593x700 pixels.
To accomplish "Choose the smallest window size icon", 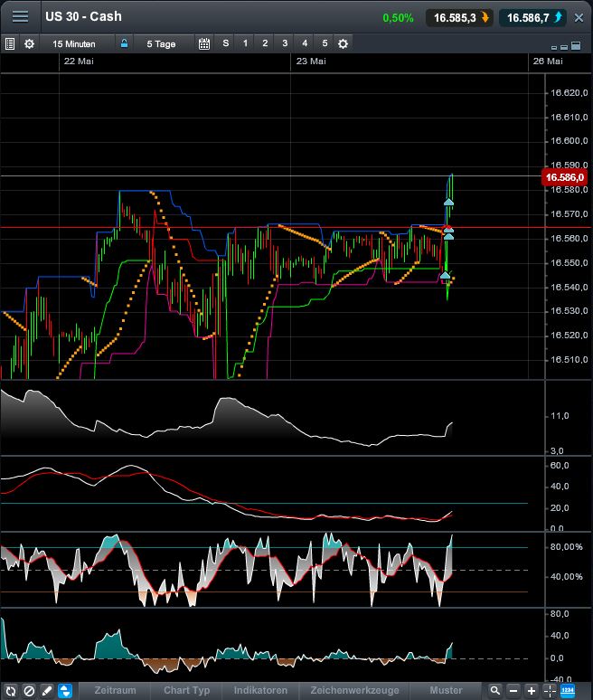I will coord(554,47).
